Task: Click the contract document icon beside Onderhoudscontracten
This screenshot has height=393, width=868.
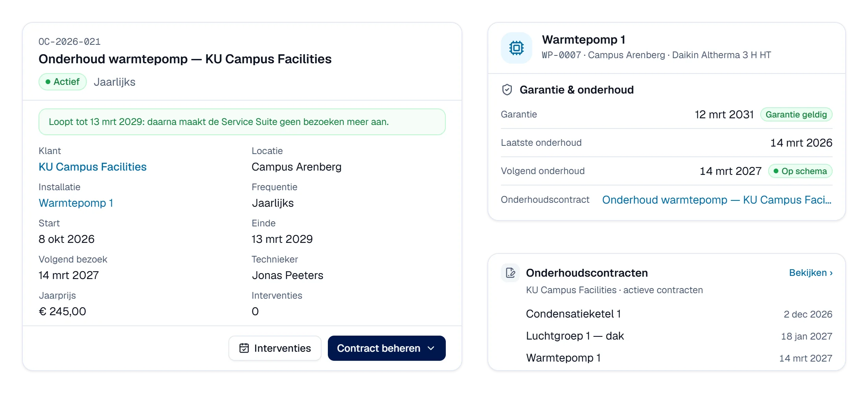Action: 510,273
